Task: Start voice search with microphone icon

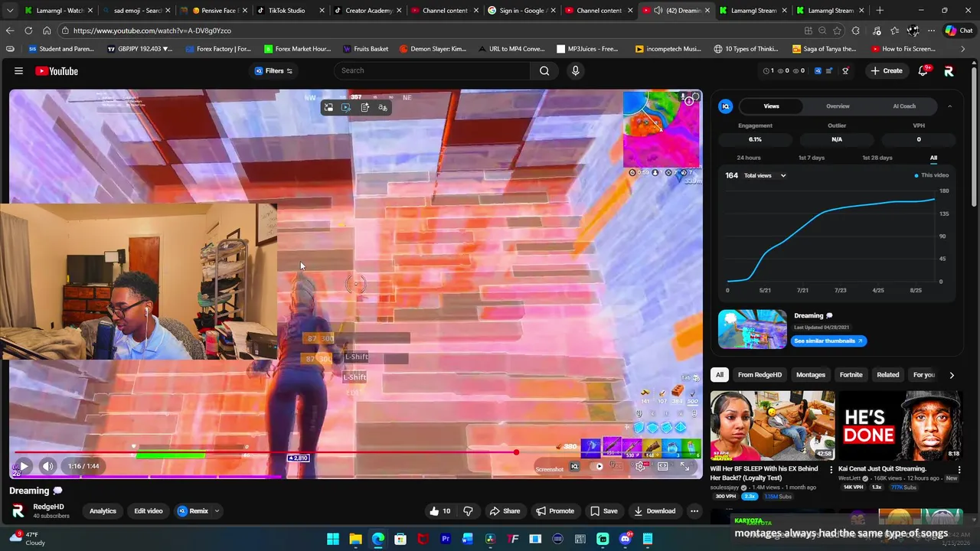Action: click(576, 70)
